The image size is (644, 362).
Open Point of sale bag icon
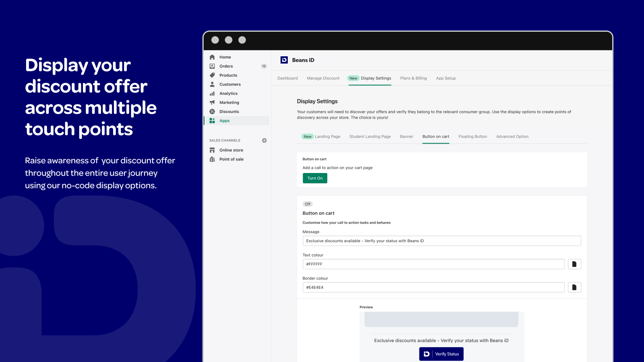point(212,159)
